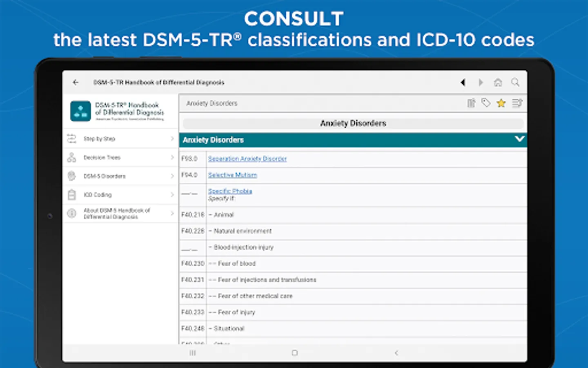Image resolution: width=588 pixels, height=368 pixels.
Task: Click the Fear of injury row
Action: [x=366, y=312]
